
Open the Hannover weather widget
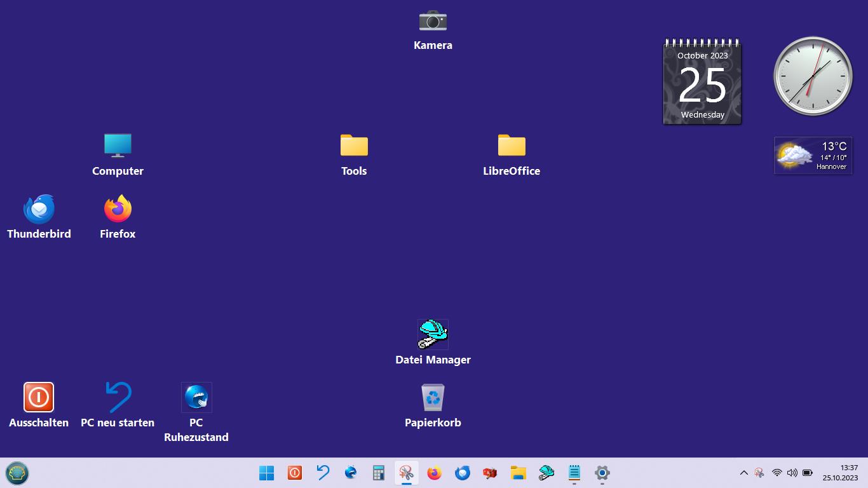[813, 156]
